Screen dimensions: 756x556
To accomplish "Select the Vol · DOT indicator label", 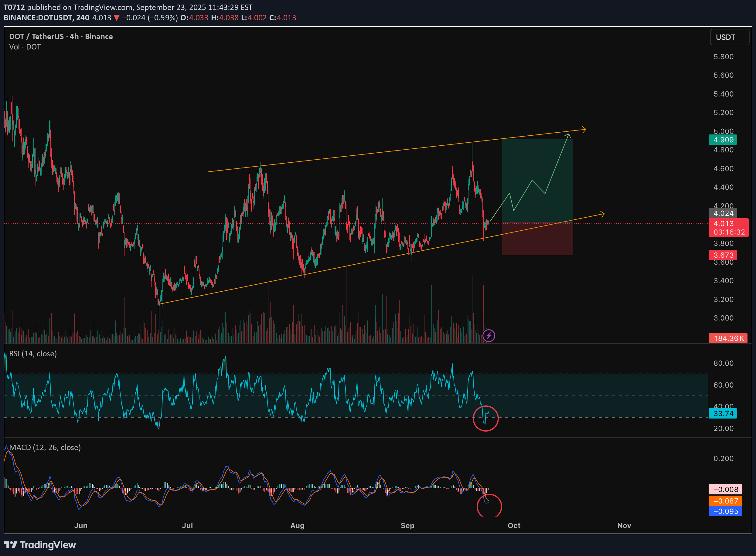I will point(25,47).
